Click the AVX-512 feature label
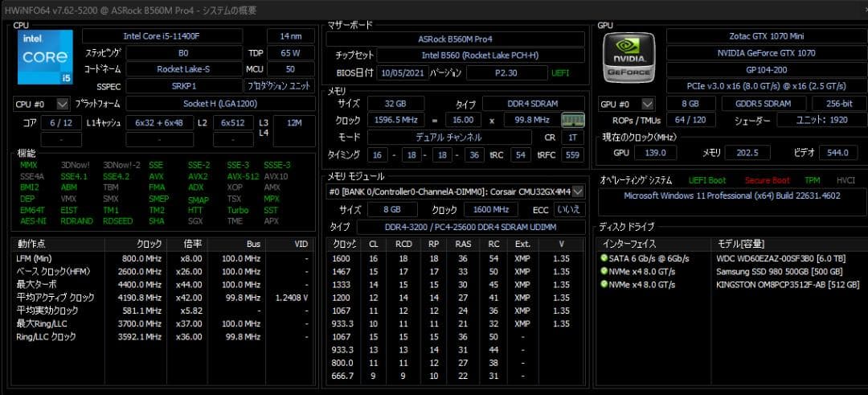The width and height of the screenshot is (868, 395). click(243, 176)
